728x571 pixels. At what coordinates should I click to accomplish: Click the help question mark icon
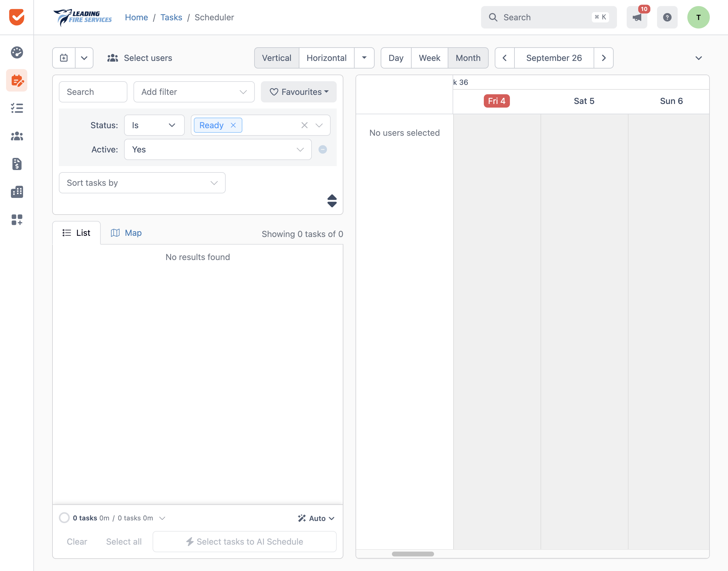click(667, 17)
